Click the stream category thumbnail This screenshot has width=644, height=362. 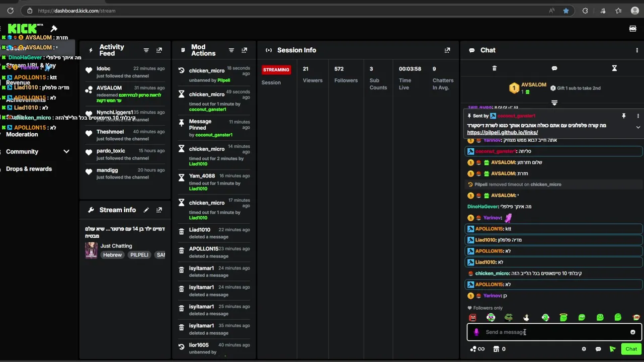pyautogui.click(x=91, y=250)
